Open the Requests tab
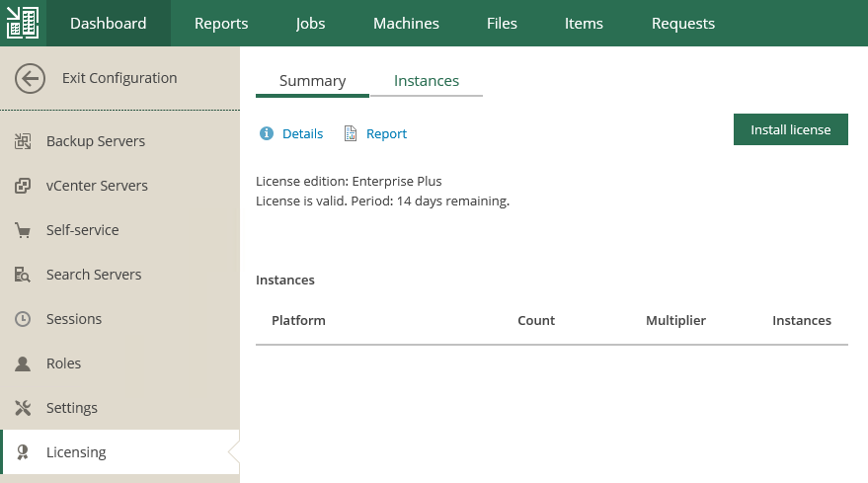The image size is (868, 483). click(683, 23)
